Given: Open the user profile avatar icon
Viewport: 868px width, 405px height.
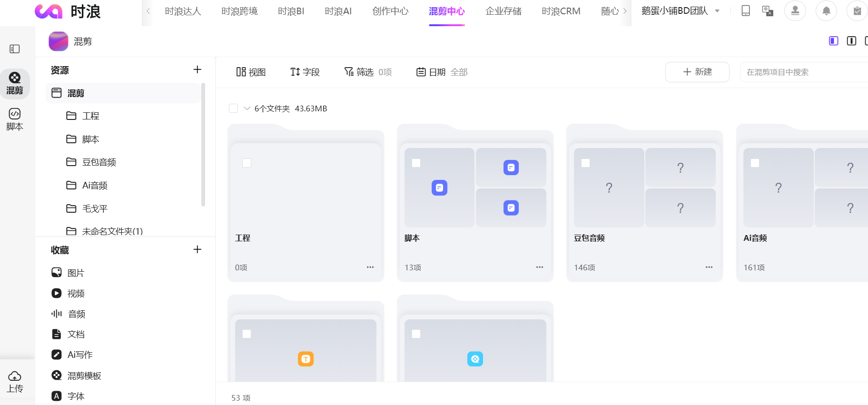Looking at the screenshot, I should 795,10.
